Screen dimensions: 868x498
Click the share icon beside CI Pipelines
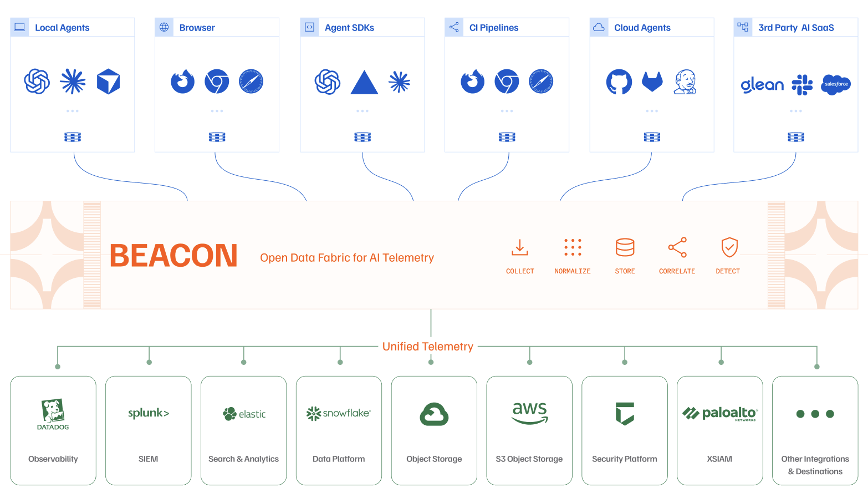pos(454,27)
